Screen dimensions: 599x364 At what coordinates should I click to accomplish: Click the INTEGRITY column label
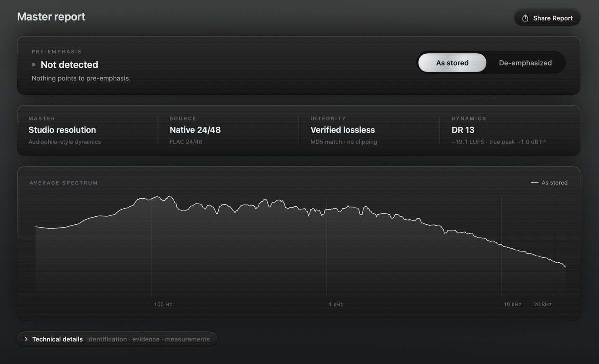tap(328, 118)
